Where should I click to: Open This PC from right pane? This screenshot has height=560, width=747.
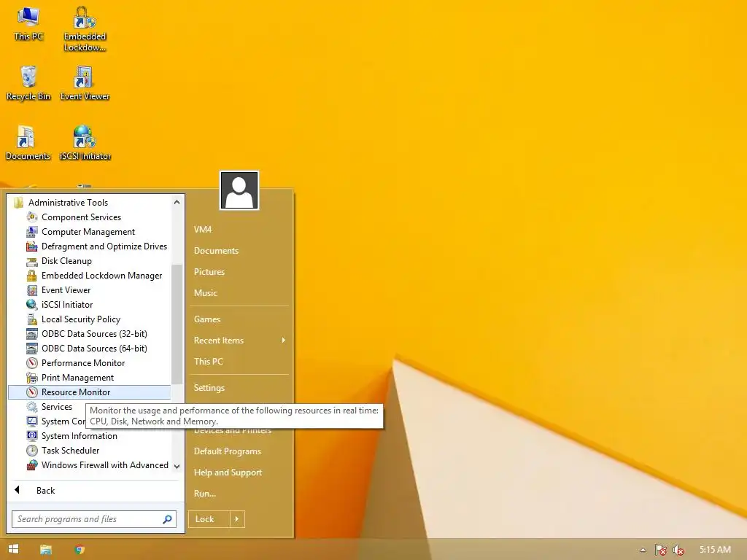(x=208, y=362)
